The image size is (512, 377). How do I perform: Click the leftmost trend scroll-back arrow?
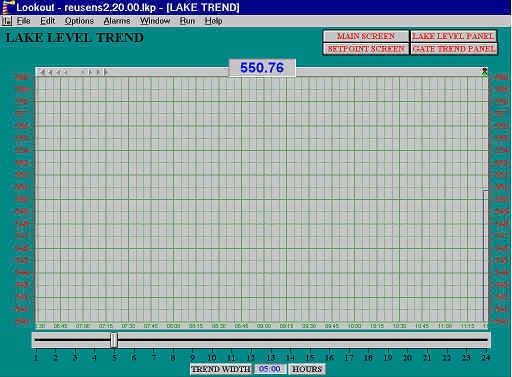[42, 72]
